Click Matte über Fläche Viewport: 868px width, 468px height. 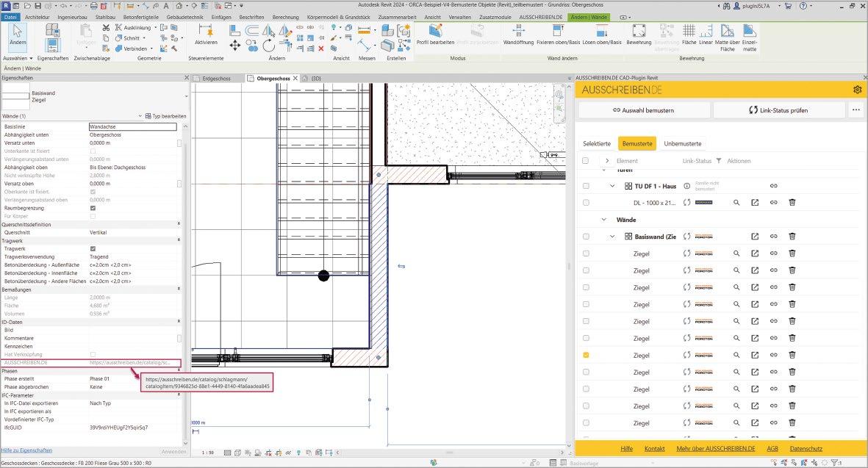pyautogui.click(x=728, y=37)
